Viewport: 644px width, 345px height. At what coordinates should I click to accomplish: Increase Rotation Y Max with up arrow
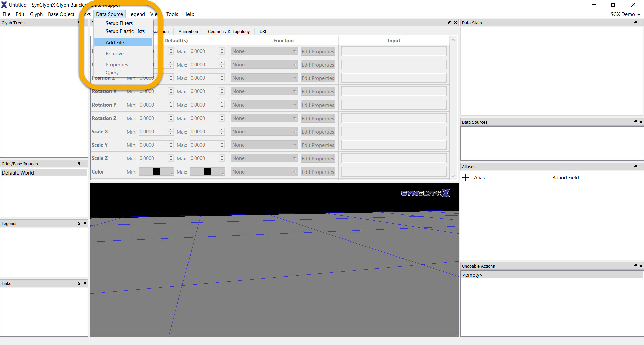point(222,103)
